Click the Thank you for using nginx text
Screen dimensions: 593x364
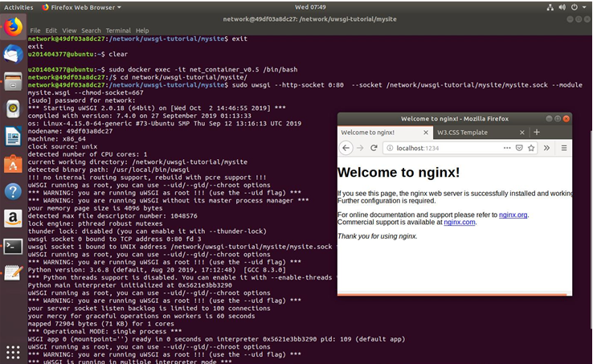pos(378,236)
